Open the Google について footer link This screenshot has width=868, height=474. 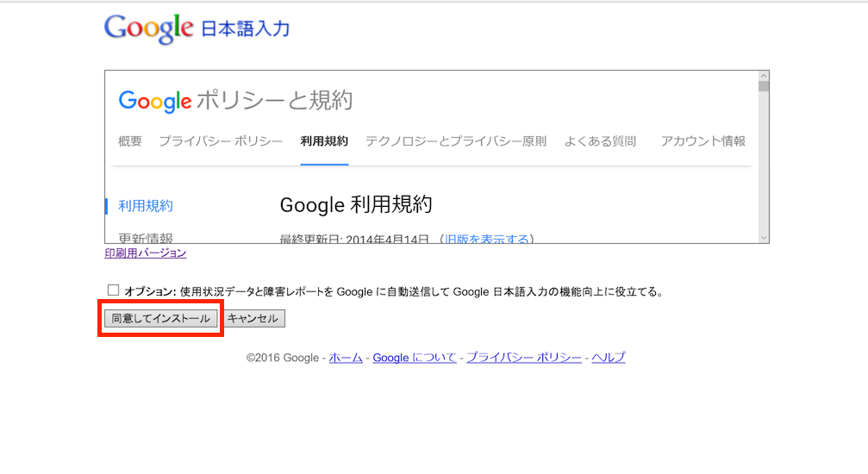415,358
